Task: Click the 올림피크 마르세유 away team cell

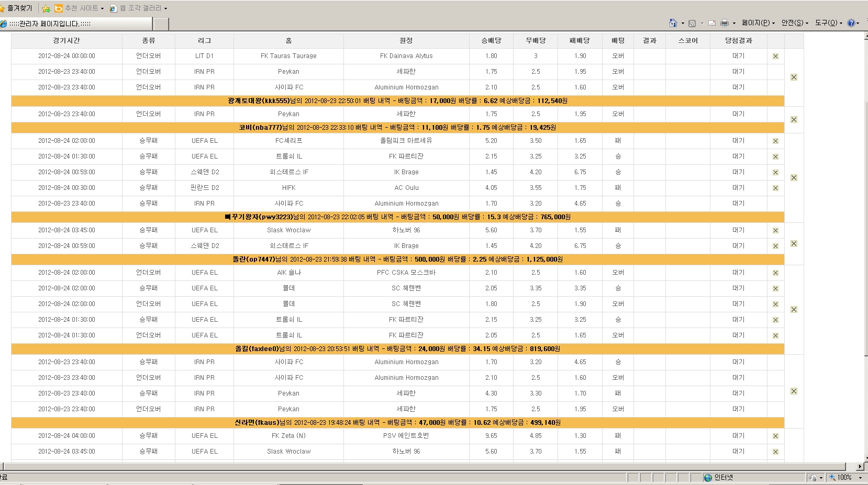Action: (x=406, y=141)
